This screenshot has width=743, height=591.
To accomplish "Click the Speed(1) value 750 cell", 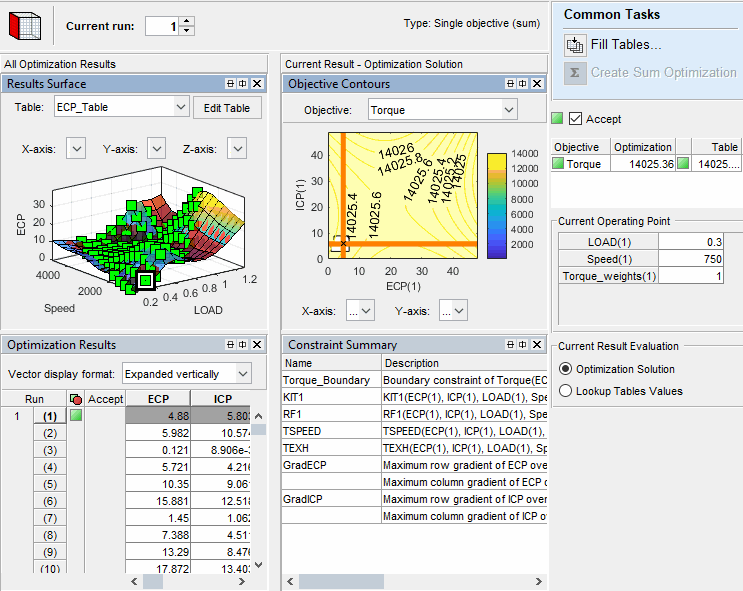I will (690, 259).
